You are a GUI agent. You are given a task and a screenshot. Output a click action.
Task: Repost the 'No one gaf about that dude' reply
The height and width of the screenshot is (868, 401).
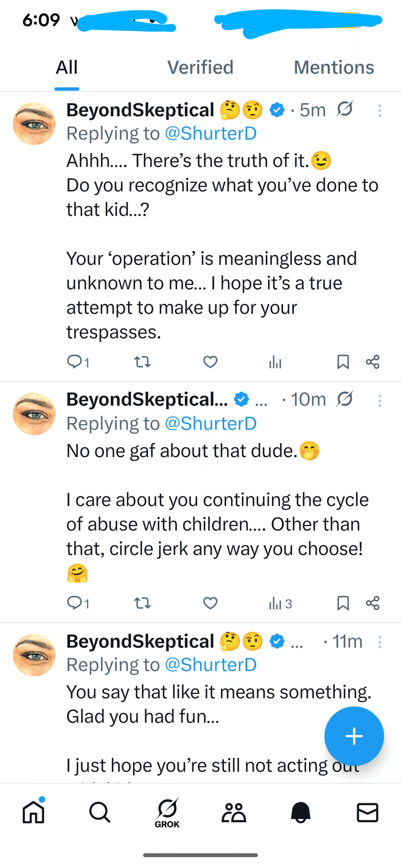142,603
